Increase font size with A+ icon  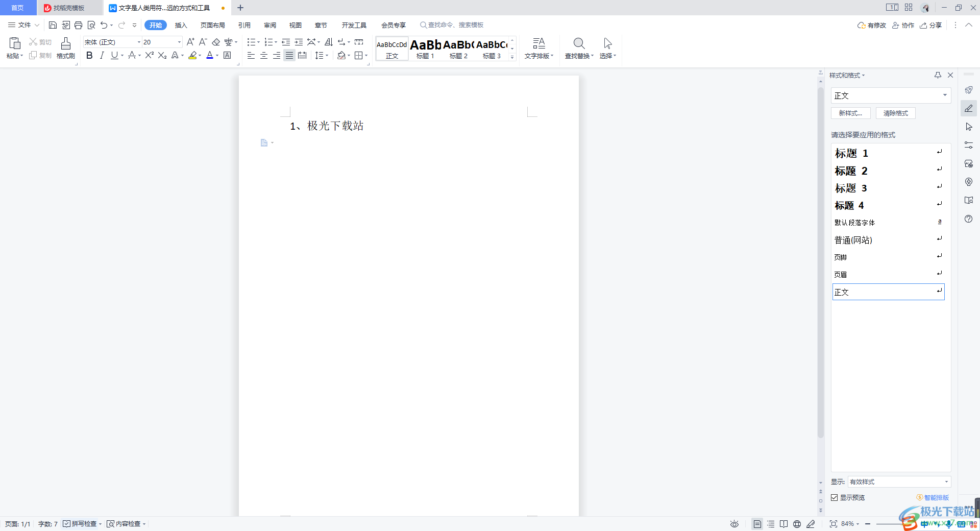click(190, 42)
